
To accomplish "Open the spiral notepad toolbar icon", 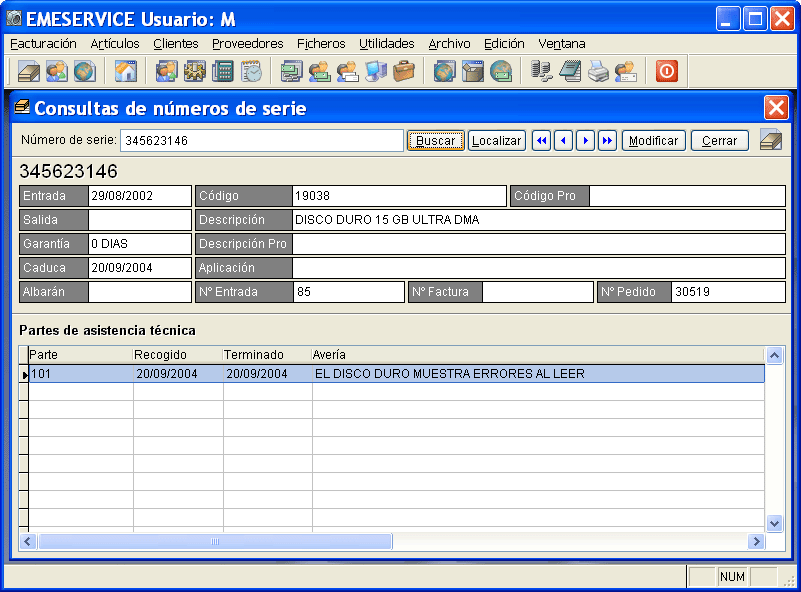I will (570, 71).
